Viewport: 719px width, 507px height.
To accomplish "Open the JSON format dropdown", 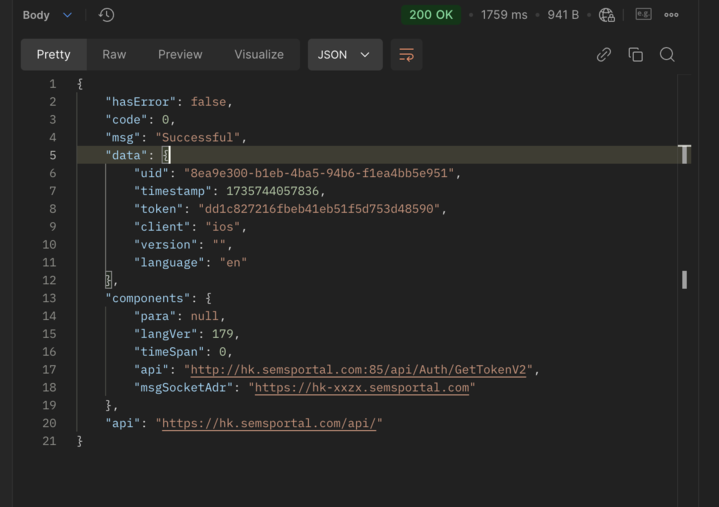I will 343,55.
